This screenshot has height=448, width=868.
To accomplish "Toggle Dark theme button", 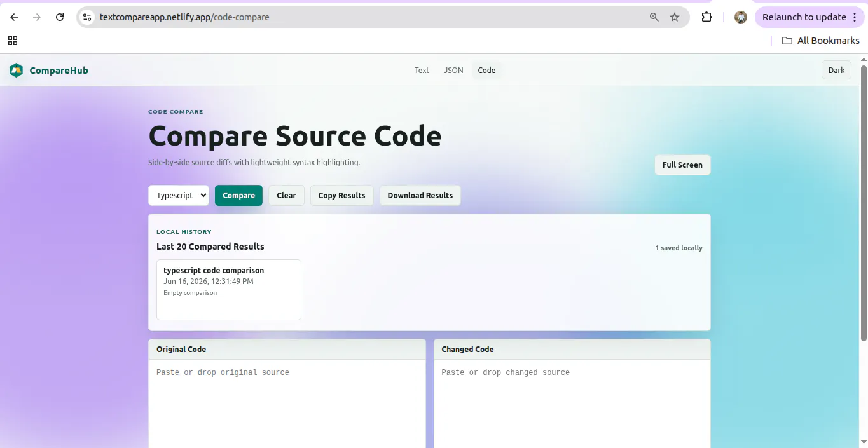I will (x=836, y=71).
